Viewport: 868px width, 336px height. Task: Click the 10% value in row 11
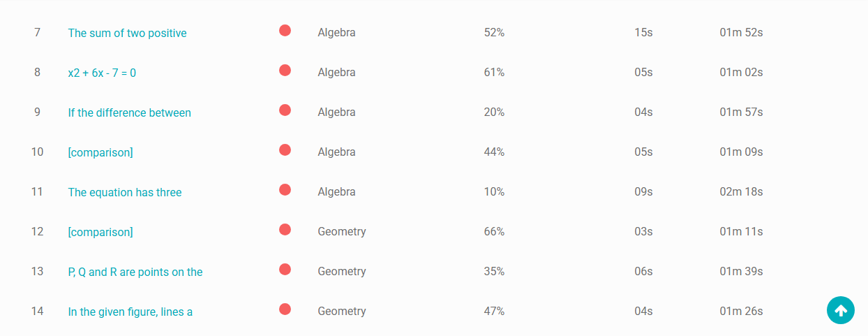tap(494, 192)
